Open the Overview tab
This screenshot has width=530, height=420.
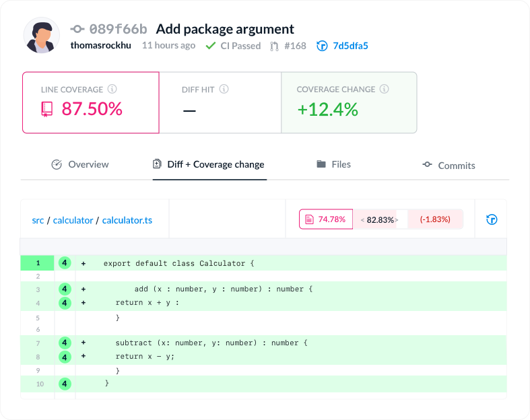coord(80,164)
